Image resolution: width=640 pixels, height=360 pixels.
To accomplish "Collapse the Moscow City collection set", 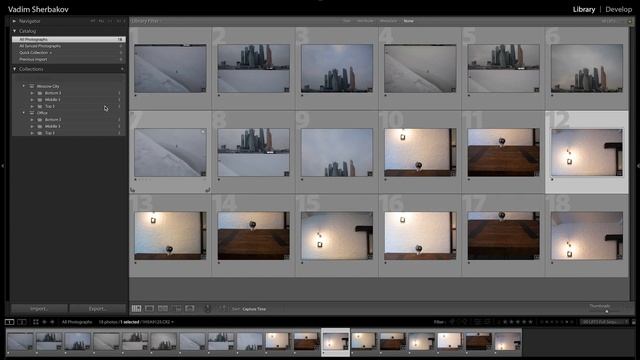I will [x=24, y=86].
